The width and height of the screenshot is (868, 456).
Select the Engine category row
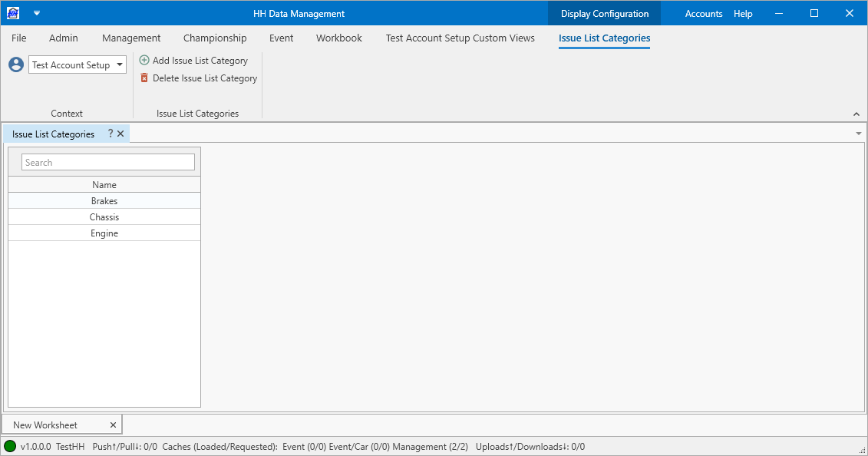(104, 233)
